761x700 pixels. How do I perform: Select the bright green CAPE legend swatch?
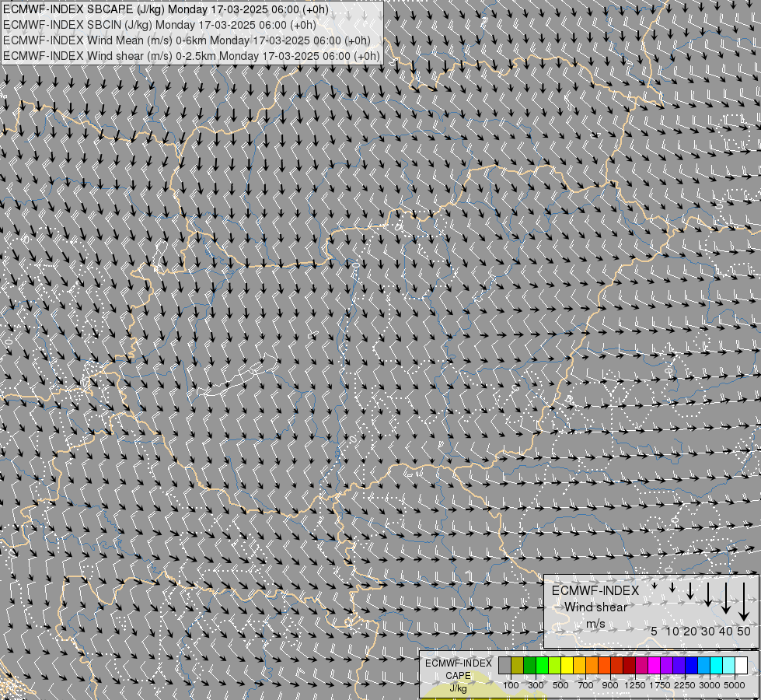pos(542,665)
